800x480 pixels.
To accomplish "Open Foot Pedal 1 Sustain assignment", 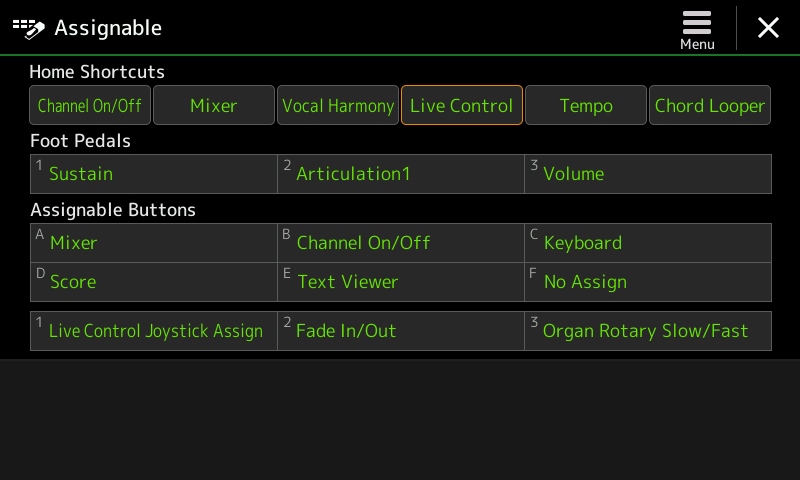I will click(154, 174).
